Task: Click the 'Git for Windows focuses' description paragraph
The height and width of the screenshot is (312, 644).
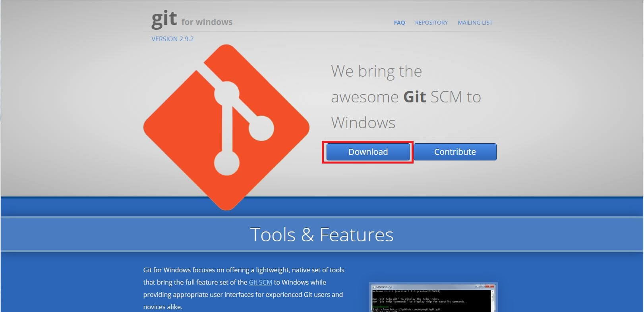Action: [244, 288]
